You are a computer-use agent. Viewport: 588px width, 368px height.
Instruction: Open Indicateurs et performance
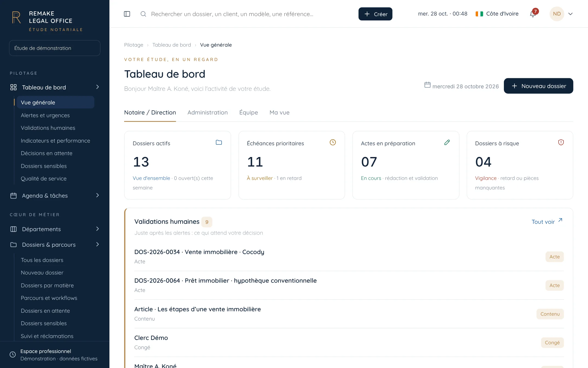55,141
